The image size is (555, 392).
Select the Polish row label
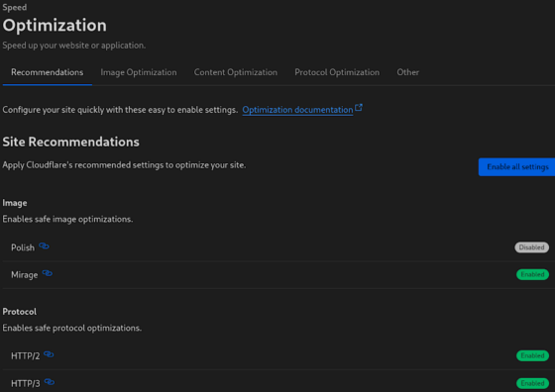pyautogui.click(x=23, y=247)
